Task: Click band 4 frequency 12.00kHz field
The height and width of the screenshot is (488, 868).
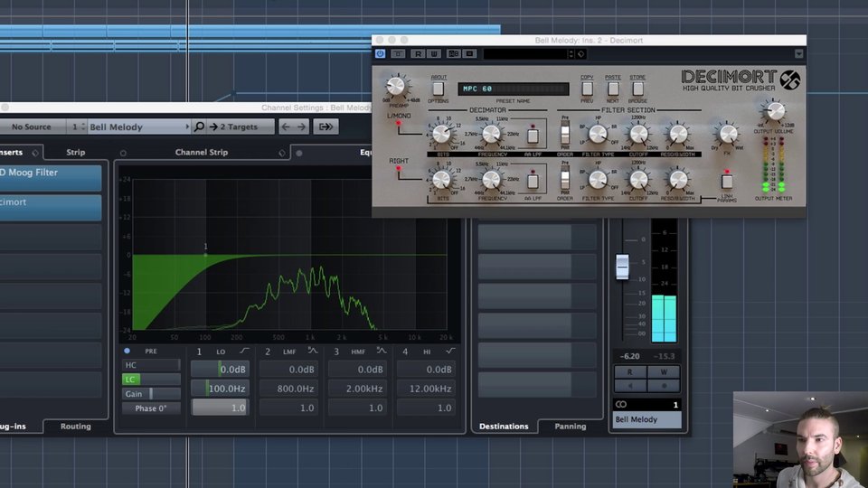Action: [x=426, y=389]
